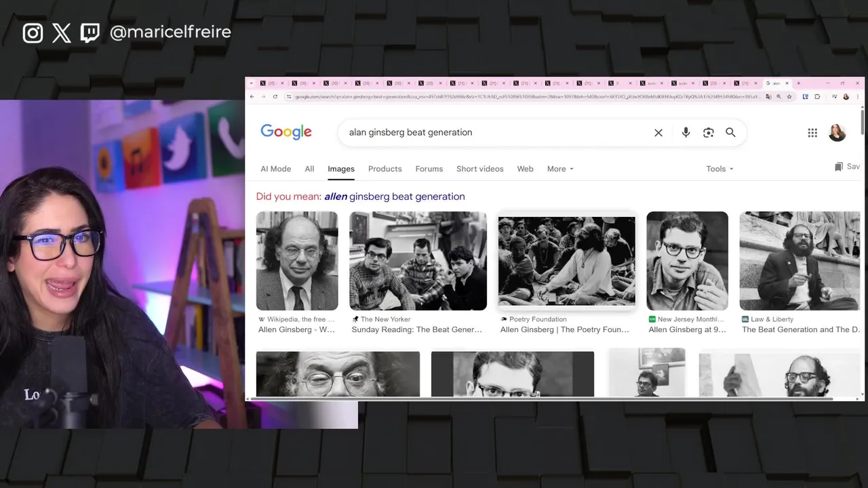This screenshot has height=488, width=868.
Task: Open the zoom magnifier icon in address bar
Action: coord(778,97)
